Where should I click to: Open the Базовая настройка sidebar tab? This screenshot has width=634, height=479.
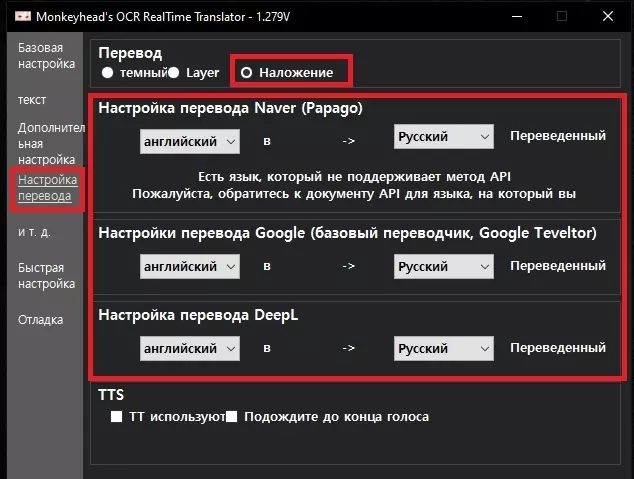(x=46, y=56)
